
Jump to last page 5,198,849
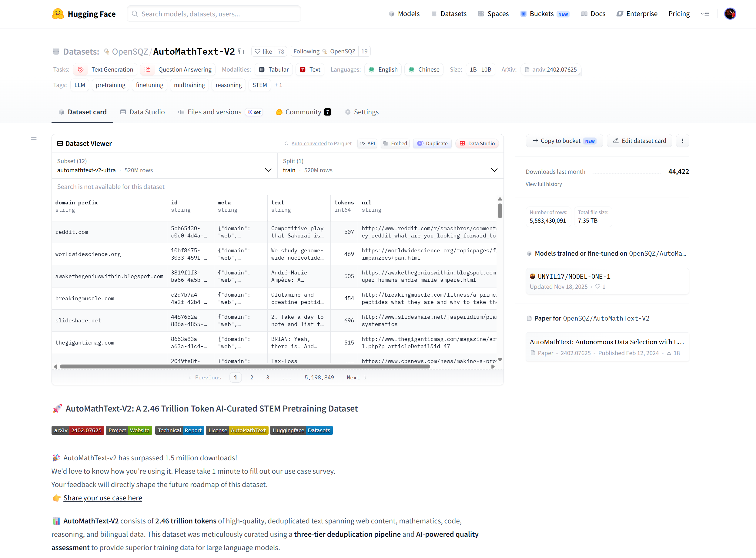pos(319,378)
